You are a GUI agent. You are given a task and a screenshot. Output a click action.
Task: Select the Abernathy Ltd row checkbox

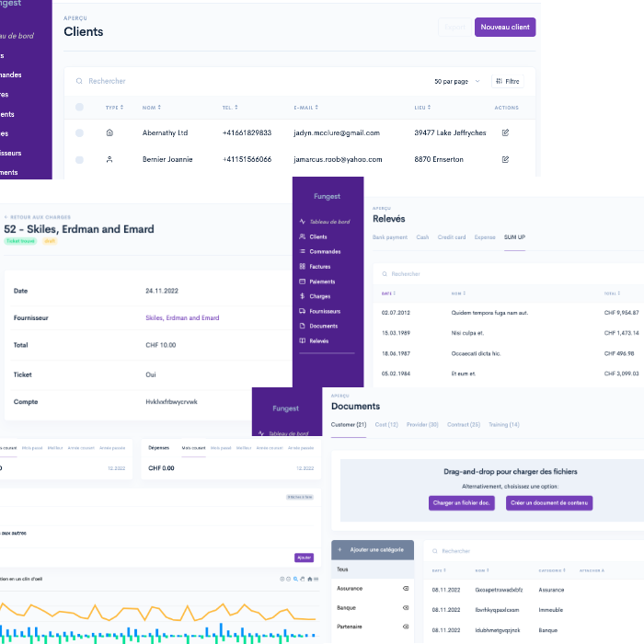pos(79,132)
